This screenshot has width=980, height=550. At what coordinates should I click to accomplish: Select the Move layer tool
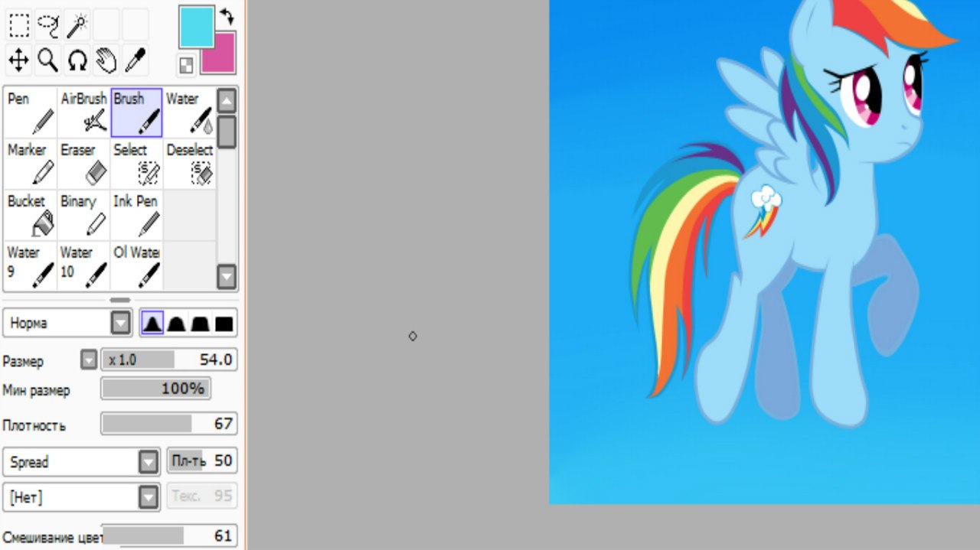pos(18,60)
